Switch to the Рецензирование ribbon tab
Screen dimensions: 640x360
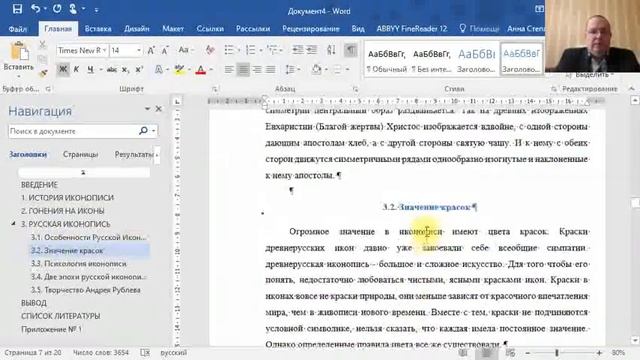point(311,29)
